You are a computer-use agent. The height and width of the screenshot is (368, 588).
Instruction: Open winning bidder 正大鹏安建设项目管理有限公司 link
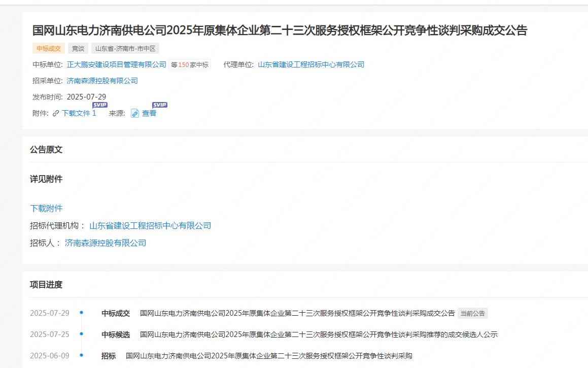click(117, 64)
